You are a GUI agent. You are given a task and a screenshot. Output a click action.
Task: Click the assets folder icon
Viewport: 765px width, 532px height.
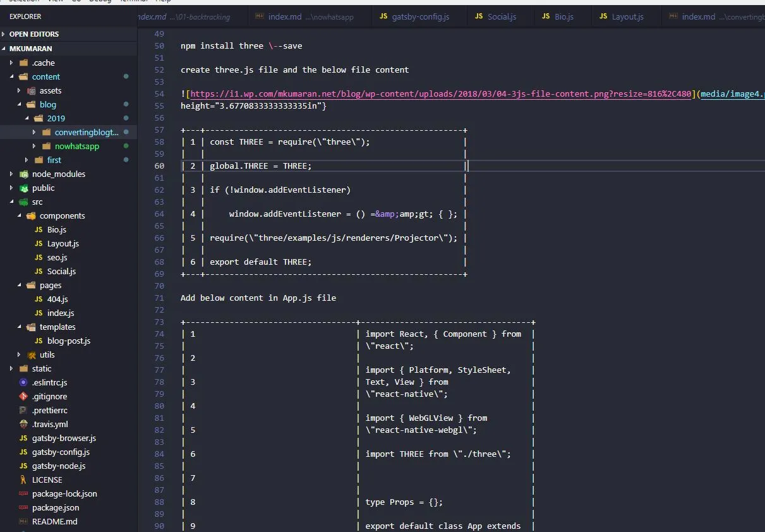coord(32,90)
